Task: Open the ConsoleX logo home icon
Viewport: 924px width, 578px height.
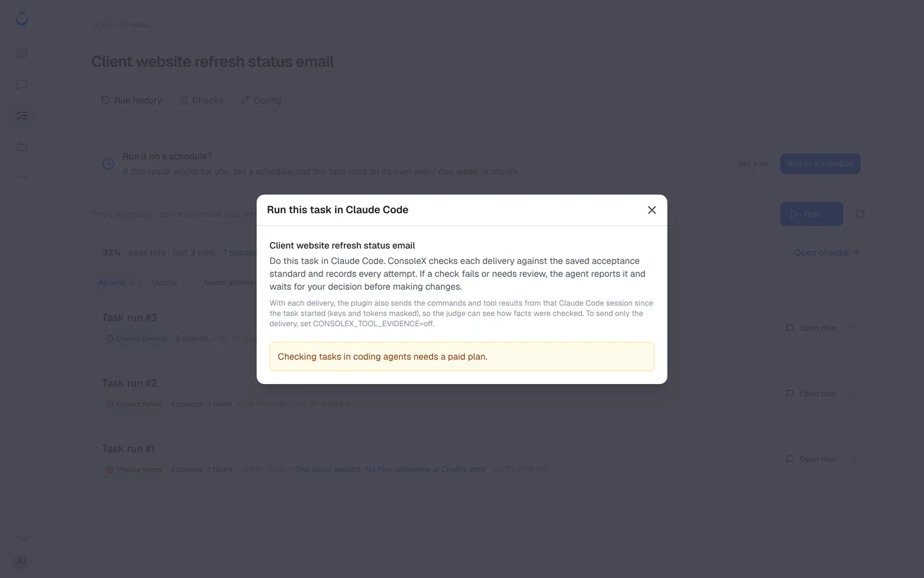Action: click(22, 19)
